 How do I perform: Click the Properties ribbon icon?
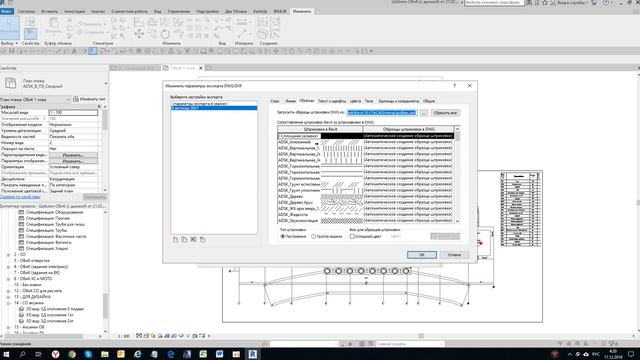(31, 34)
